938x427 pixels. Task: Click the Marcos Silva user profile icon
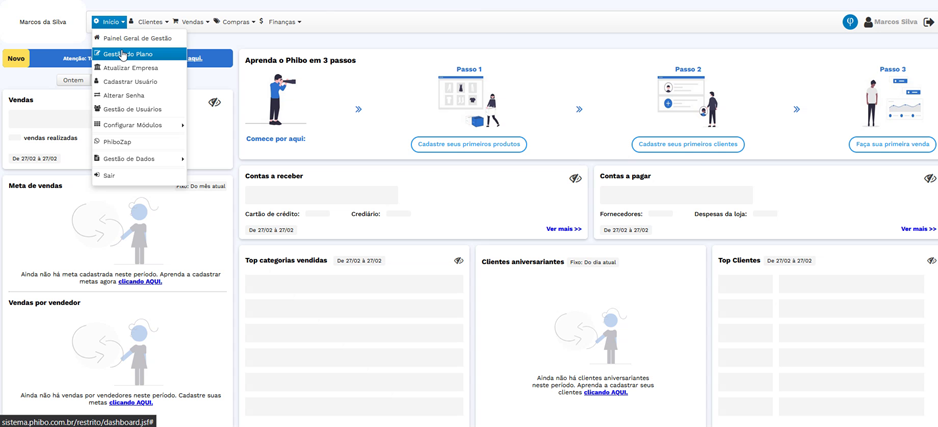(x=868, y=22)
